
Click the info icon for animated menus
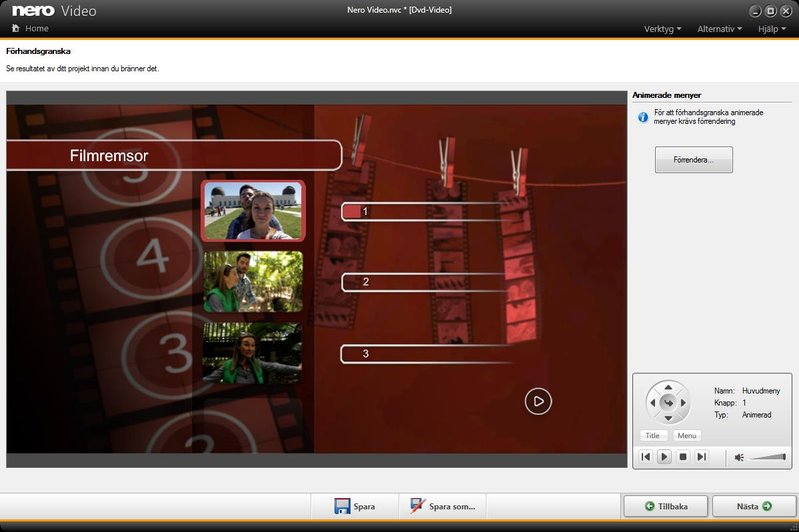[643, 117]
